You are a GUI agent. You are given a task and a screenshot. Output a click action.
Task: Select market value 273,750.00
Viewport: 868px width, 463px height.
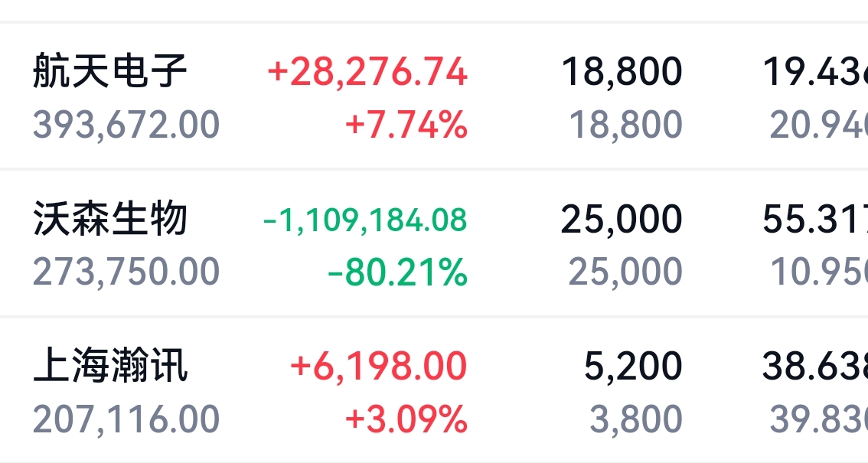(127, 272)
